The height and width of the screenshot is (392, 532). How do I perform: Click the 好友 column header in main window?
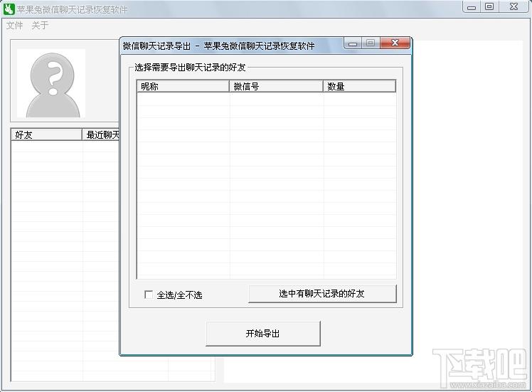click(46, 134)
